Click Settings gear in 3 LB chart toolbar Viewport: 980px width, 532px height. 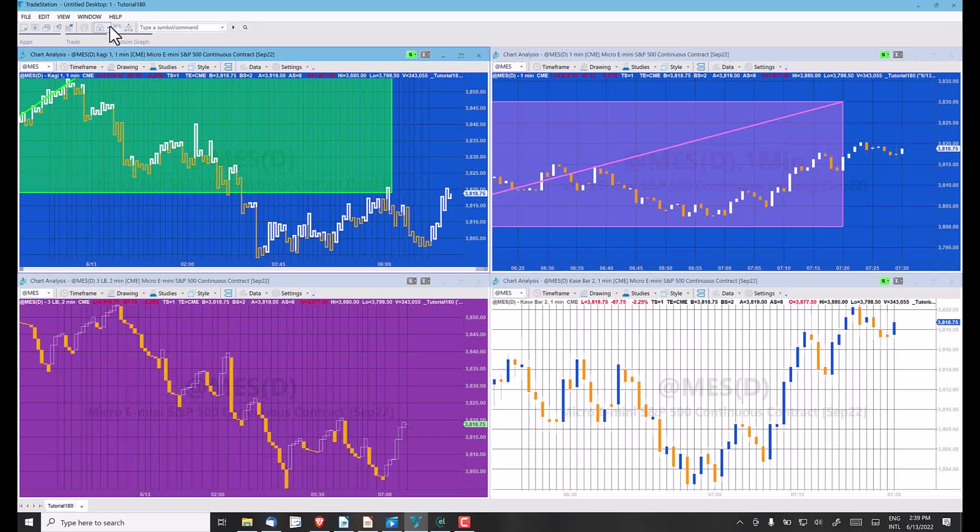(x=276, y=294)
